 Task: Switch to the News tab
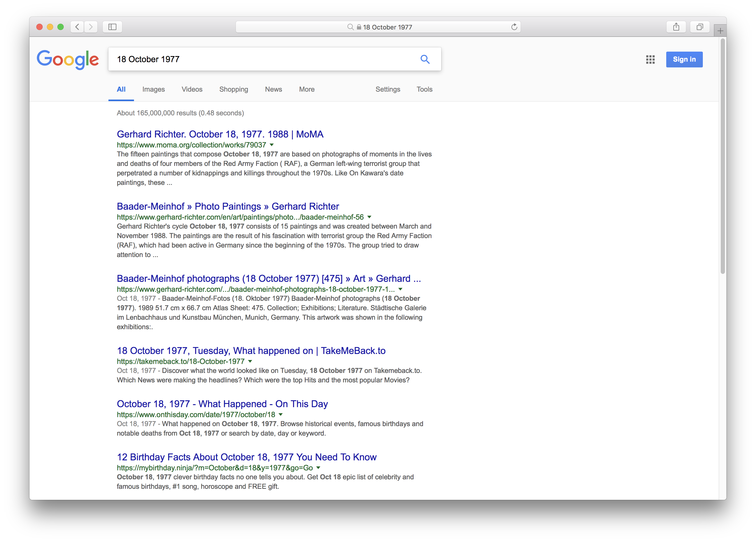[x=273, y=89]
